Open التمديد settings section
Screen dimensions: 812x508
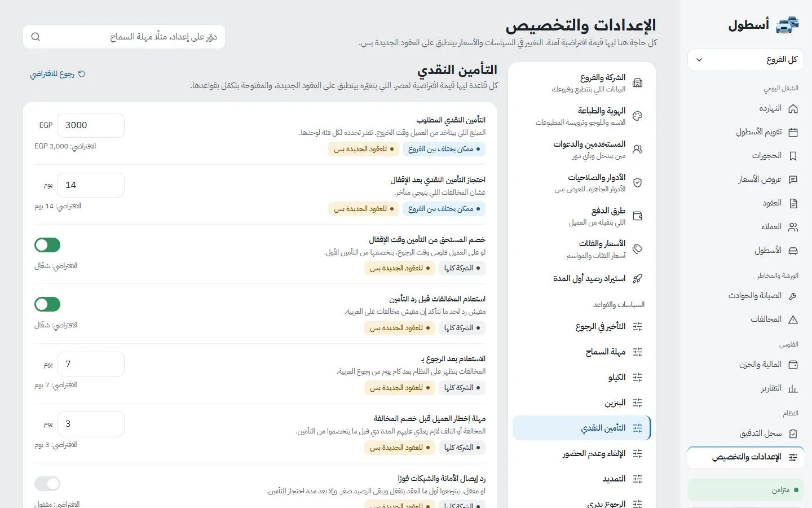click(x=581, y=479)
